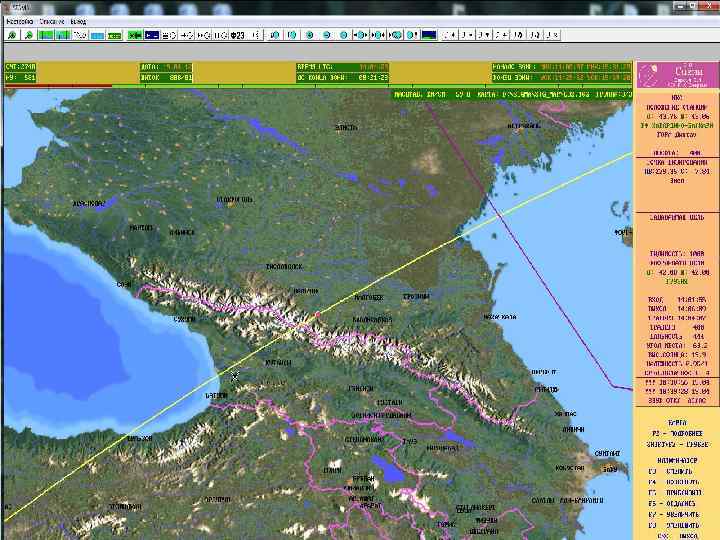This screenshot has width=720, height=540.
Task: Click the Краснодар city label on map
Action: click(89, 203)
